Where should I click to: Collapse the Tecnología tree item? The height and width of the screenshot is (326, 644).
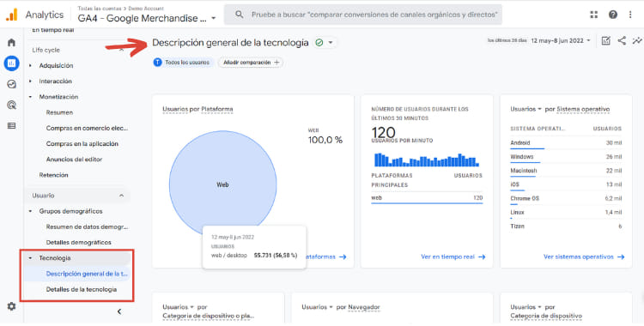click(x=30, y=258)
